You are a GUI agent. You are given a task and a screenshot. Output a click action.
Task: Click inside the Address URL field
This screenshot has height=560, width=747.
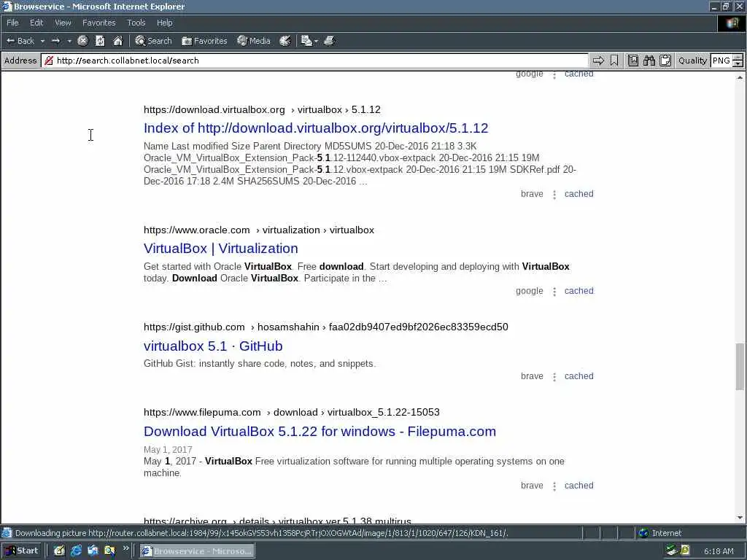(x=314, y=61)
